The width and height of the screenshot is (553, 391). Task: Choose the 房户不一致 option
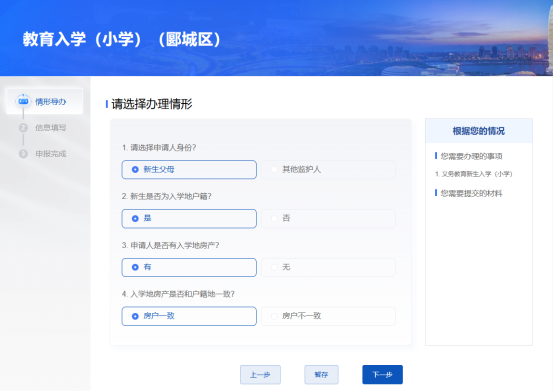[x=328, y=316]
